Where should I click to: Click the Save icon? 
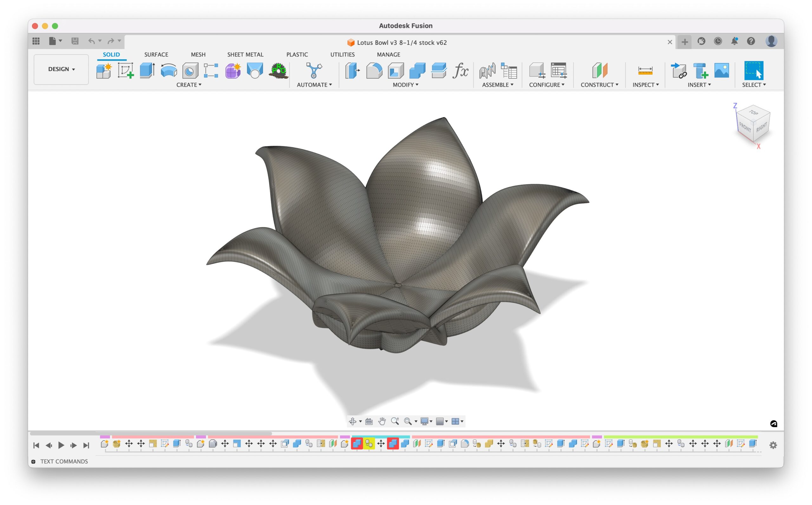[x=75, y=41]
